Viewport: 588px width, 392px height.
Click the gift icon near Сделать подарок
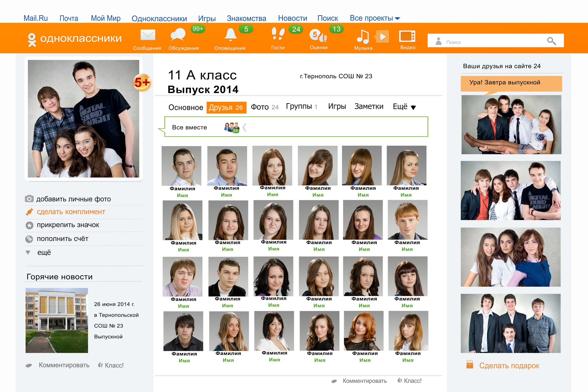click(x=470, y=364)
